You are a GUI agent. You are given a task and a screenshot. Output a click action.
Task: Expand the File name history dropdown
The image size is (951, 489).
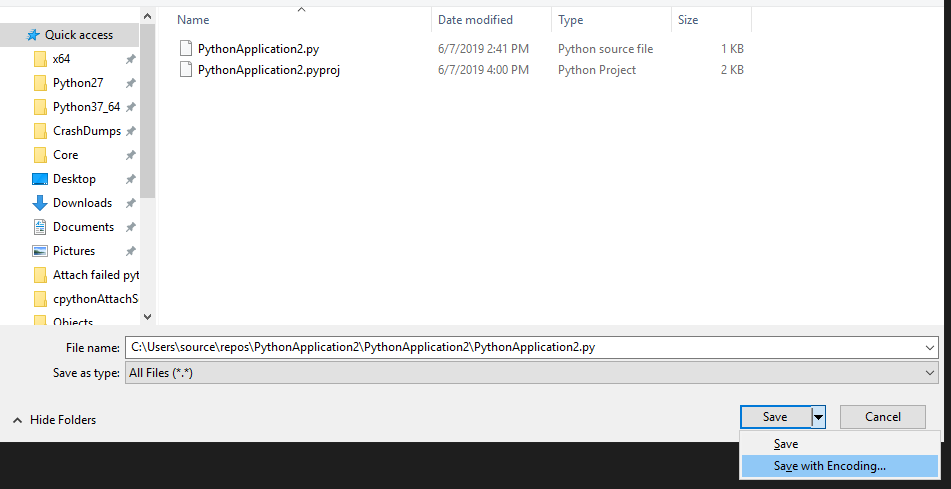pyautogui.click(x=930, y=348)
